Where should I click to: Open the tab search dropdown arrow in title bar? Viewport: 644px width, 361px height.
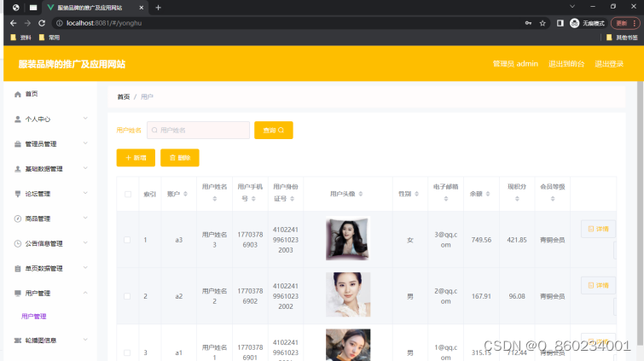tap(572, 7)
